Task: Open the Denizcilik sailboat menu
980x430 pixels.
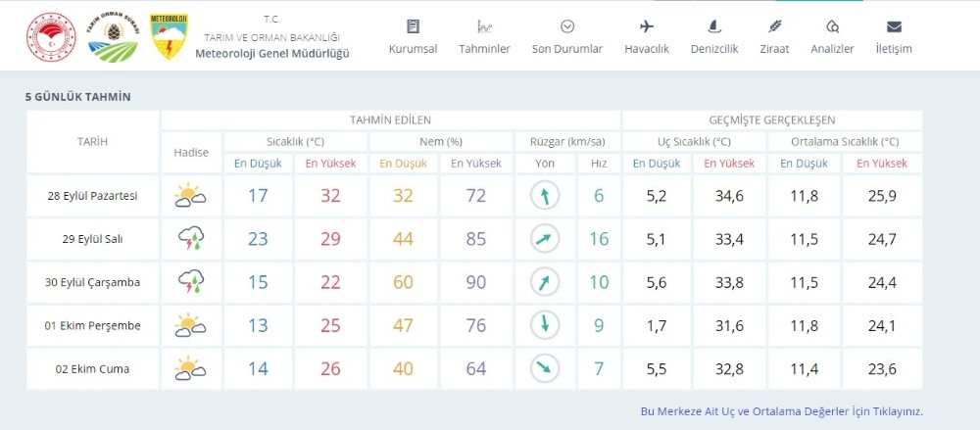Action: pyautogui.click(x=713, y=36)
